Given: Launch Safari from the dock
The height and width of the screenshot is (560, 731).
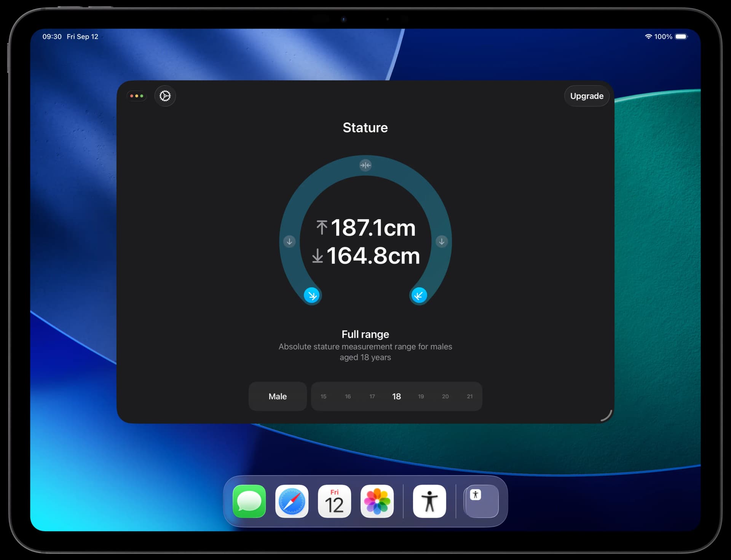Looking at the screenshot, I should pyautogui.click(x=292, y=501).
